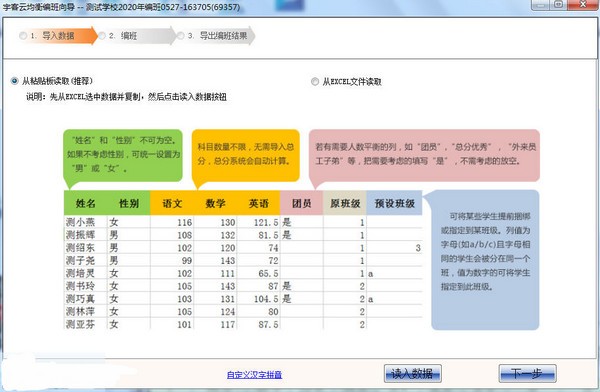Screen dimensions: 600x392
Task: Click the 数学 column header
Action: (x=215, y=203)
